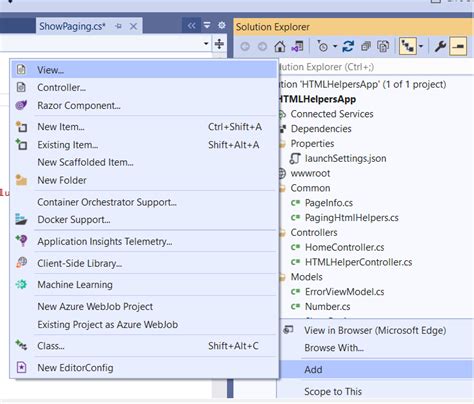The width and height of the screenshot is (474, 404).
Task: Click the Switch Views icon next to Home
Action: tap(297, 46)
